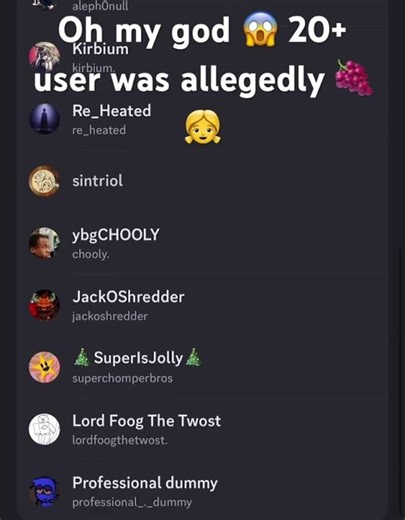Select the Lord Foog The Twost name

(x=147, y=421)
